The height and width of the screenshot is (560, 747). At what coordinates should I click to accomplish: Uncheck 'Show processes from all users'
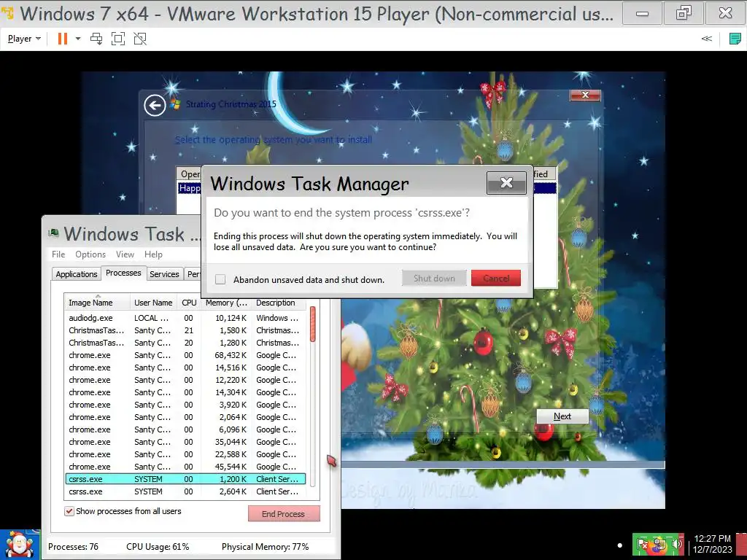coord(69,511)
